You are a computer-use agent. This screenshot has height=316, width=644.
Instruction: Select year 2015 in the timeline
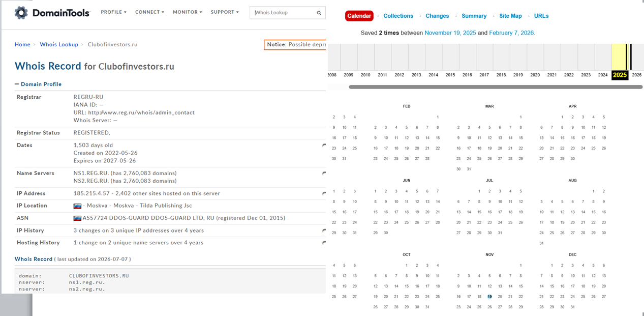click(x=450, y=75)
